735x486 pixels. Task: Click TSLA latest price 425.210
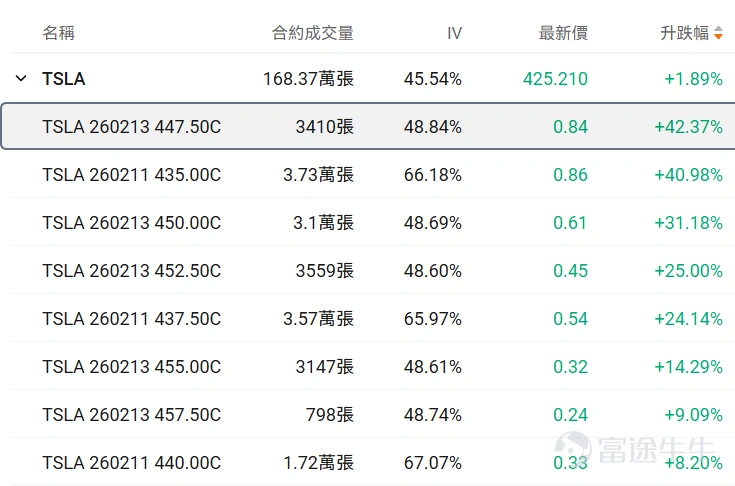pyautogui.click(x=555, y=79)
